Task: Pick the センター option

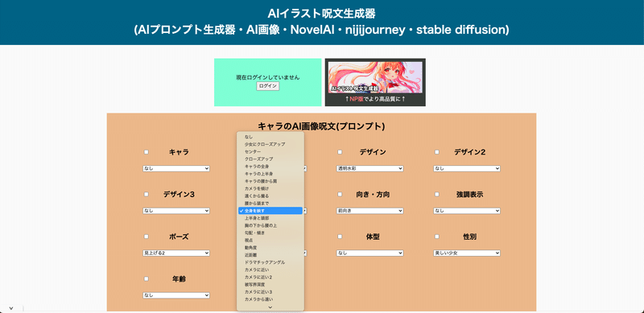Action: (x=270, y=151)
